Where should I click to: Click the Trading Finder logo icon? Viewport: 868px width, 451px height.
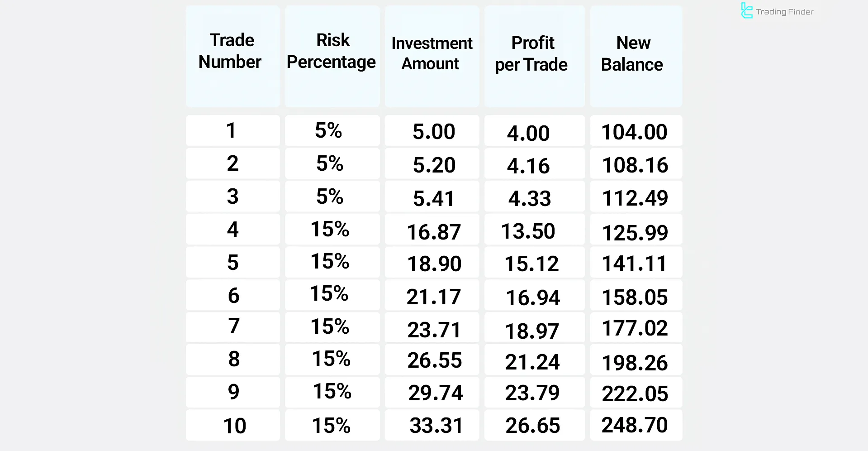[746, 11]
